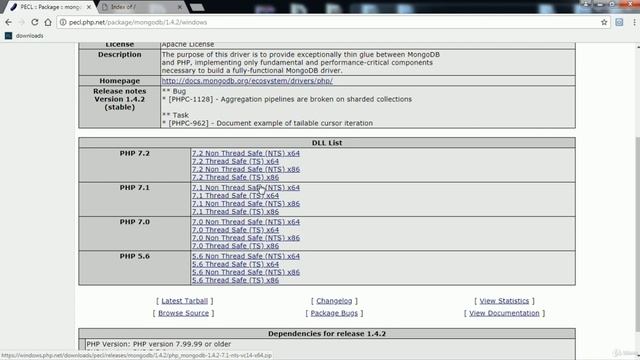The width and height of the screenshot is (640, 360).
Task: Go back with the browser back arrow
Action: point(9,22)
